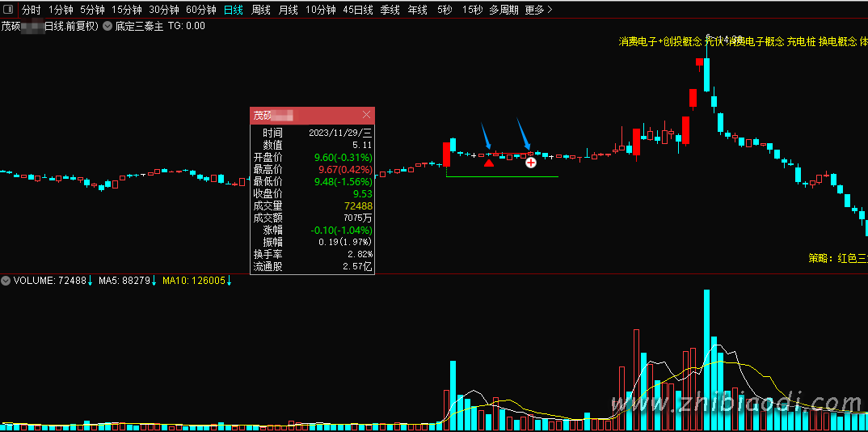Switch to 分时 chart period
The height and width of the screenshot is (432, 868).
(31, 10)
